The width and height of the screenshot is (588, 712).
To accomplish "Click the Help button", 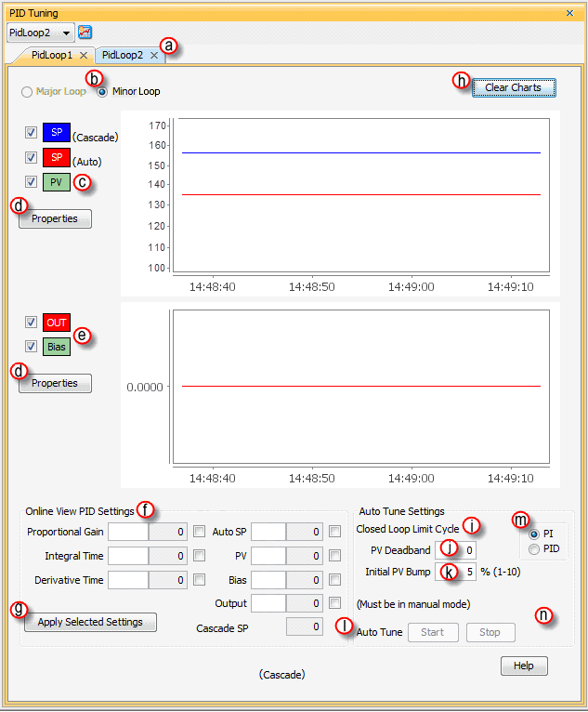I will (x=524, y=666).
